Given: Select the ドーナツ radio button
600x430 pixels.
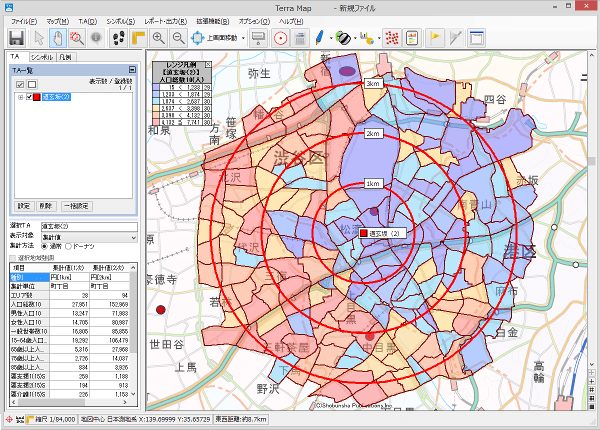Looking at the screenshot, I should coord(68,246).
